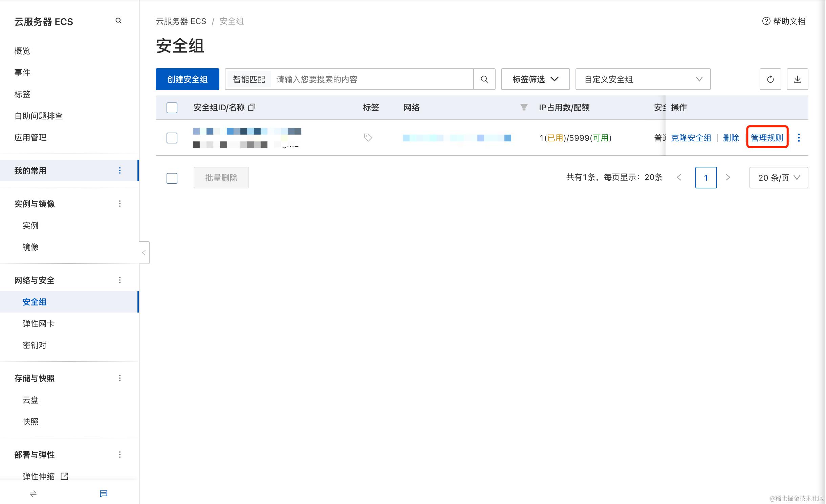Expand the 自定义安全组 dropdown

click(x=643, y=79)
